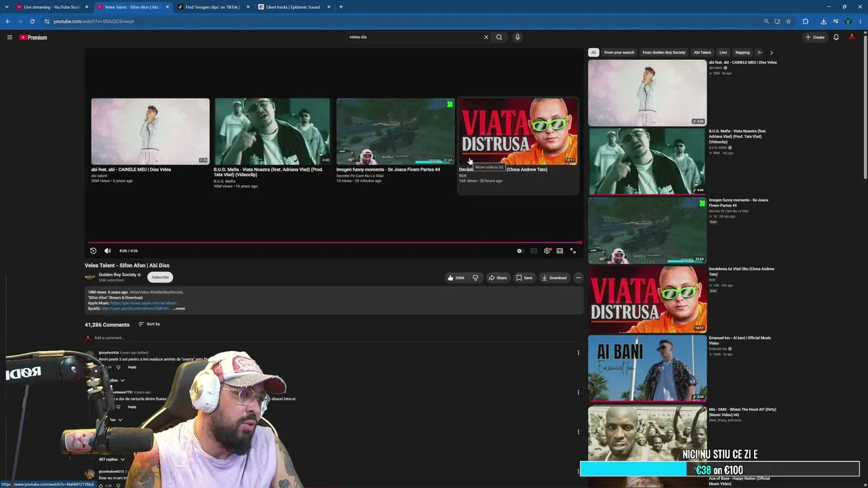Viewport: 868px width, 488px height.
Task: Click the search magnifier button
Action: tap(499, 37)
